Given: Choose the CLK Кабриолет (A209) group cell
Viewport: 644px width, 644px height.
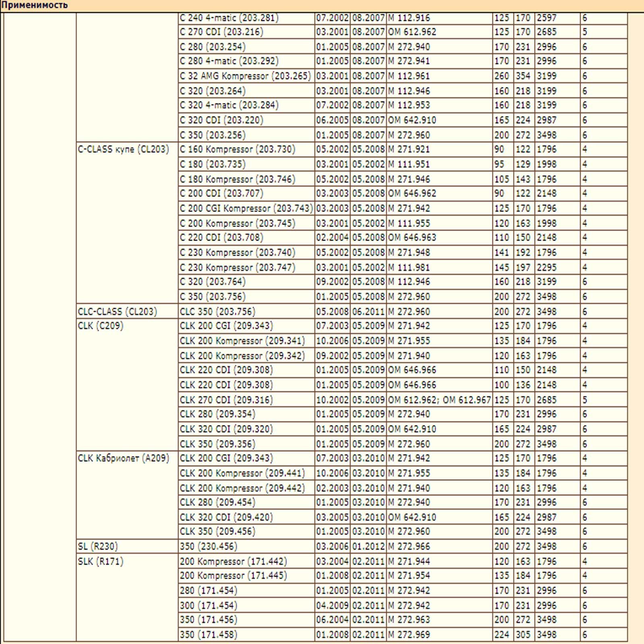Looking at the screenshot, I should point(123,458).
